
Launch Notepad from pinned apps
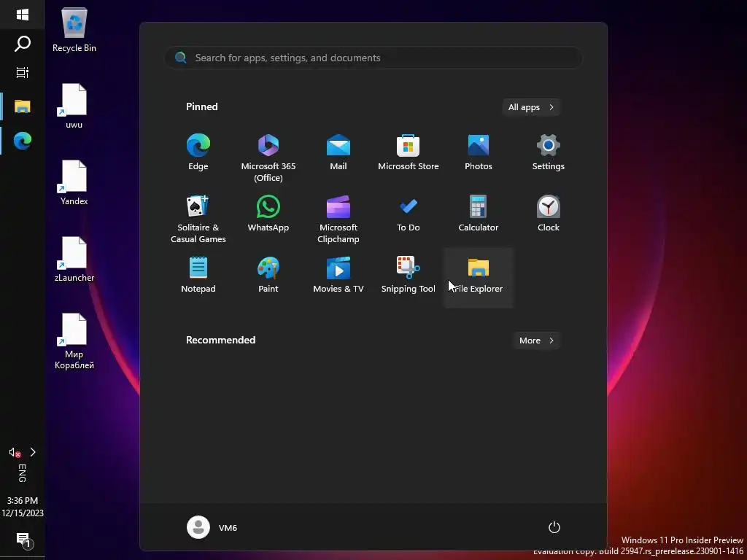(198, 275)
